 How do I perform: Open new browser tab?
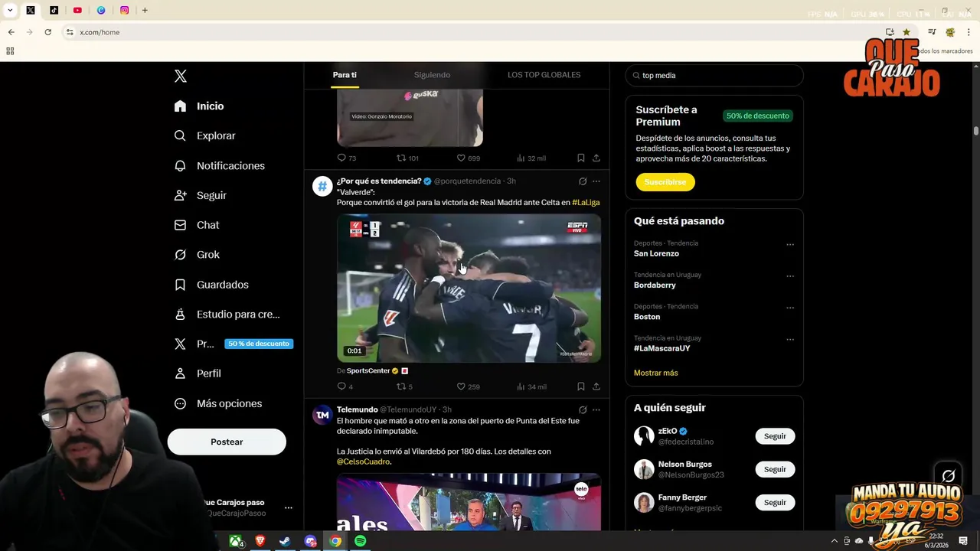click(x=145, y=10)
